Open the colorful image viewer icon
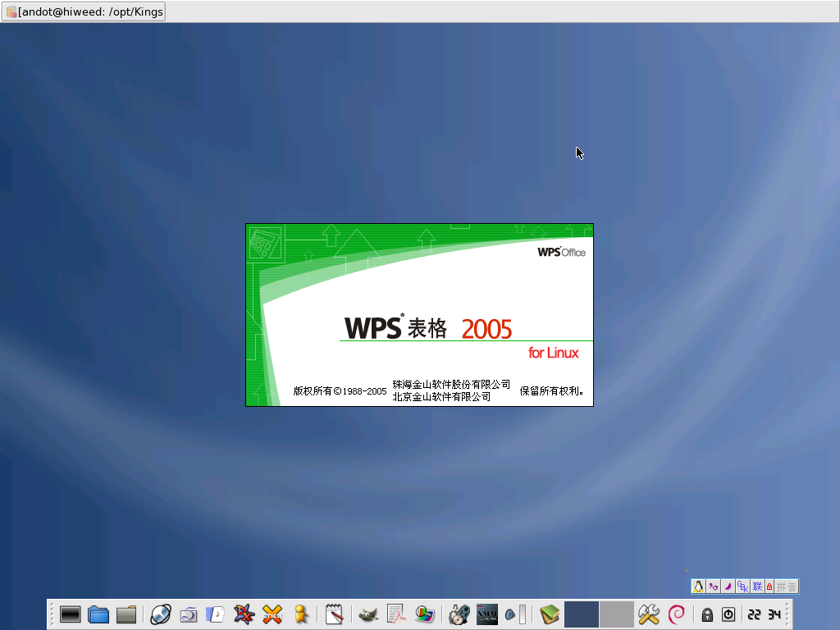 pyautogui.click(x=424, y=614)
